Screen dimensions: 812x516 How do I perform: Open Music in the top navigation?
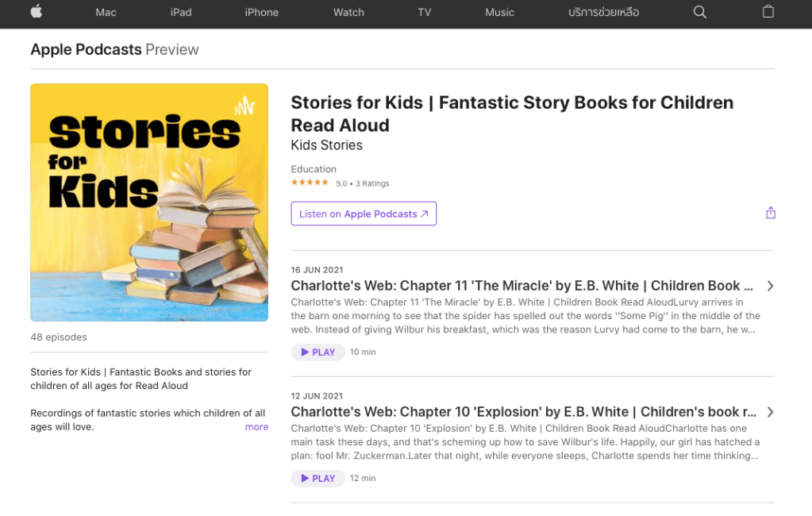click(499, 12)
